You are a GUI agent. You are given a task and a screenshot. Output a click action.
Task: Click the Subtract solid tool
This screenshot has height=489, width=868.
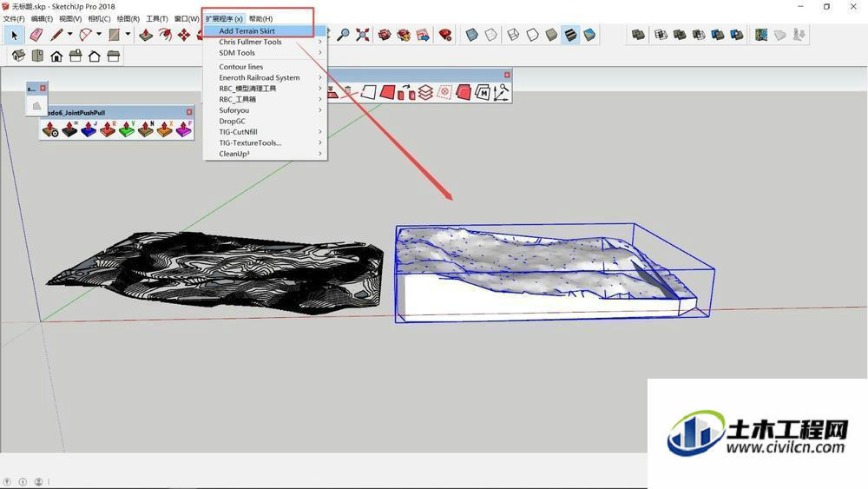pos(699,35)
